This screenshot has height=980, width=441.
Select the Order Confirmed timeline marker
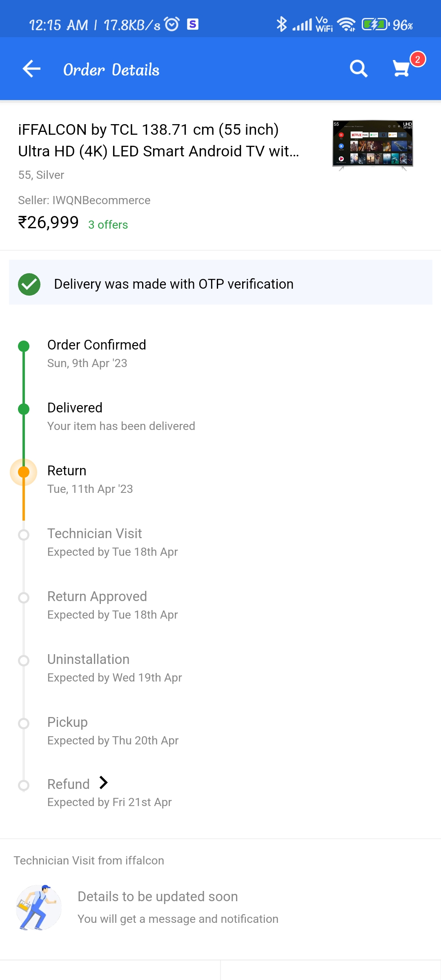pyautogui.click(x=24, y=346)
